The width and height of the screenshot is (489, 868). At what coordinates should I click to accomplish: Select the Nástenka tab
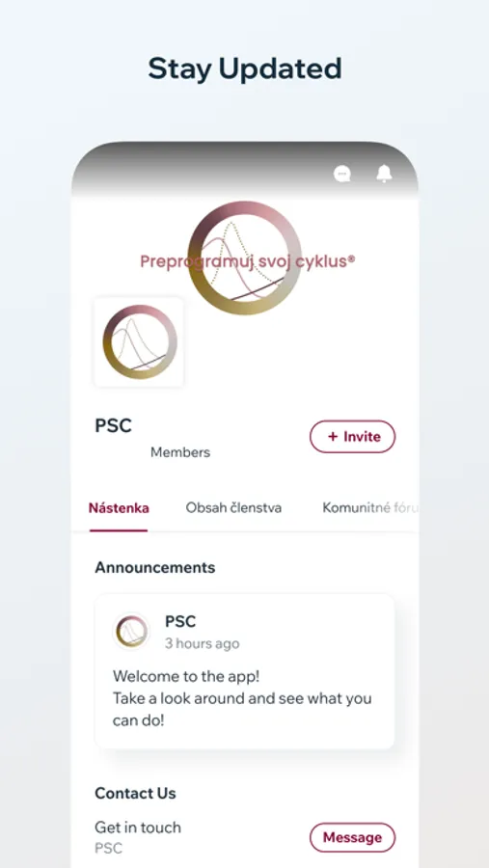coord(119,508)
